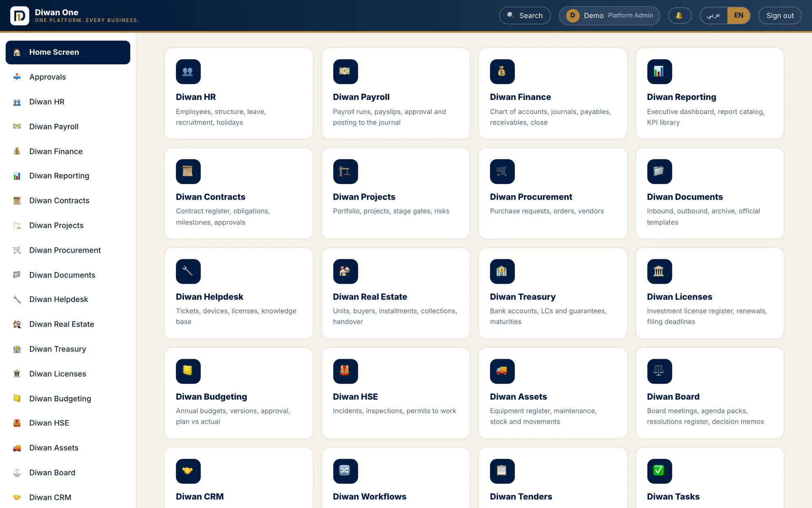Click the Diwan Workflows card title
Viewport: 812px width, 508px height.
point(369,497)
